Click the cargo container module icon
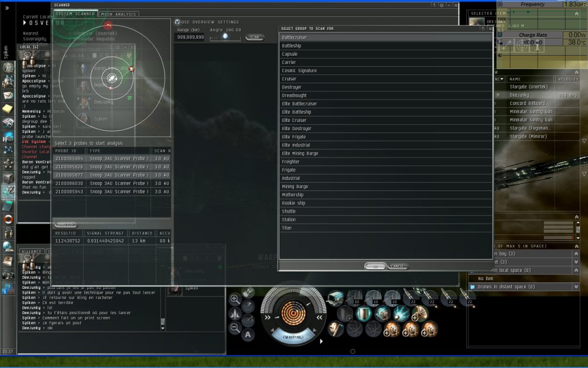 click(x=335, y=297)
